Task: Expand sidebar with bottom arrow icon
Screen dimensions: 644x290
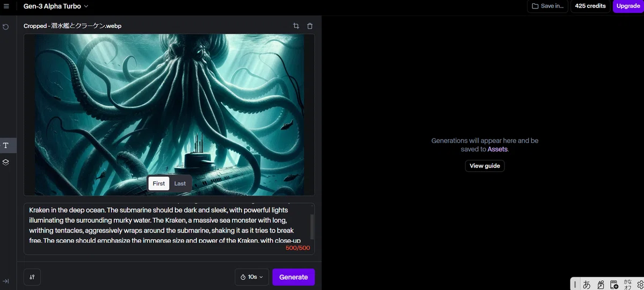Action: pyautogui.click(x=6, y=281)
